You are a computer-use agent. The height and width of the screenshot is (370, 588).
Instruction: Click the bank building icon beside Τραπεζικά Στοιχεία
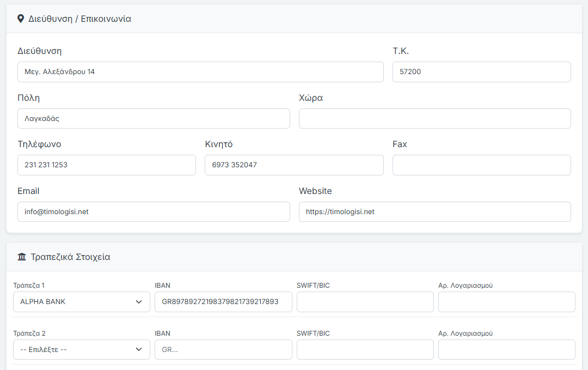pyautogui.click(x=22, y=257)
